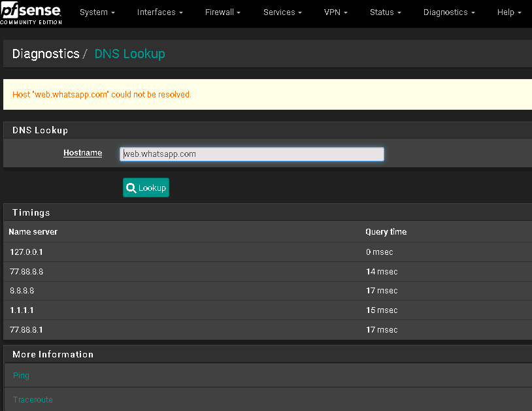532x411 pixels.
Task: Click the magnifier icon on Lookup button
Action: point(131,188)
